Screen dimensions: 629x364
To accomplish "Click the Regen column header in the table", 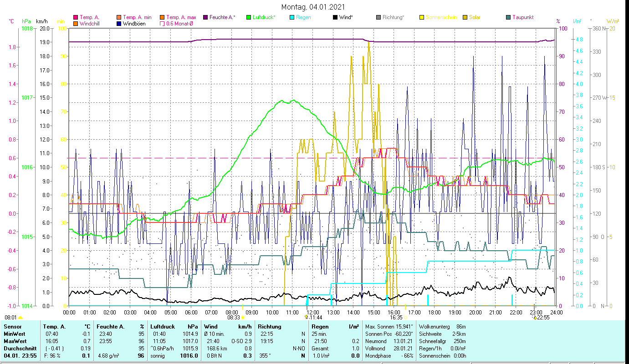I will (x=319, y=326).
